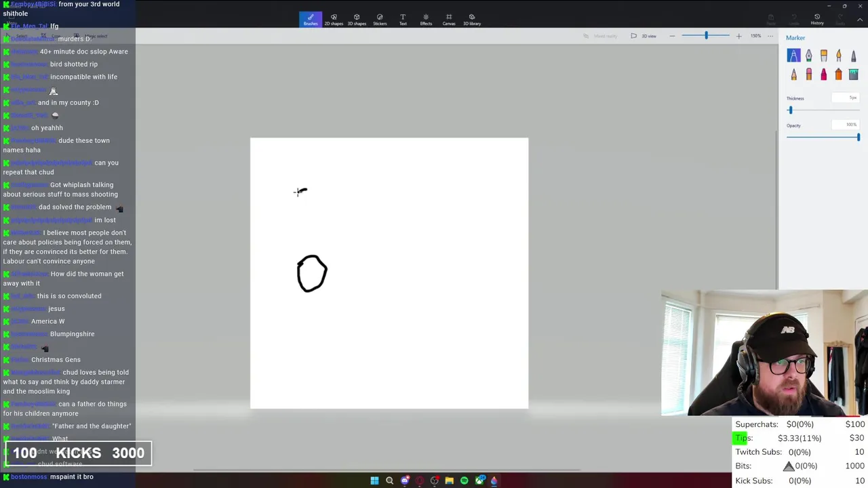The image size is (868, 488).
Task: Open the Brushes tab
Action: click(311, 20)
